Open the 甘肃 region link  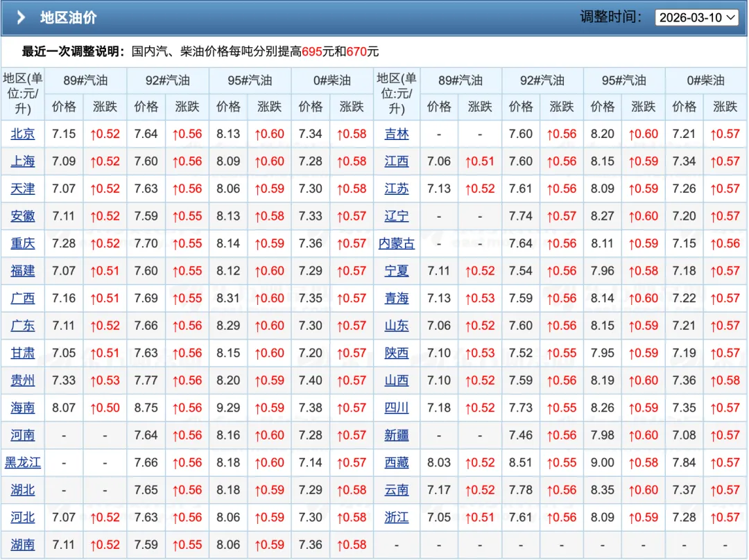(x=22, y=353)
